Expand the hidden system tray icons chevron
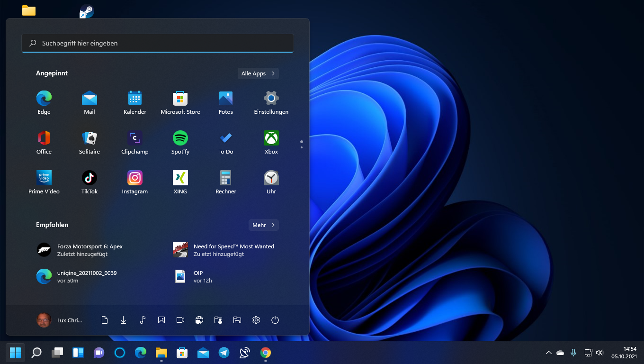Viewport: 644px width, 364px height. [549, 353]
